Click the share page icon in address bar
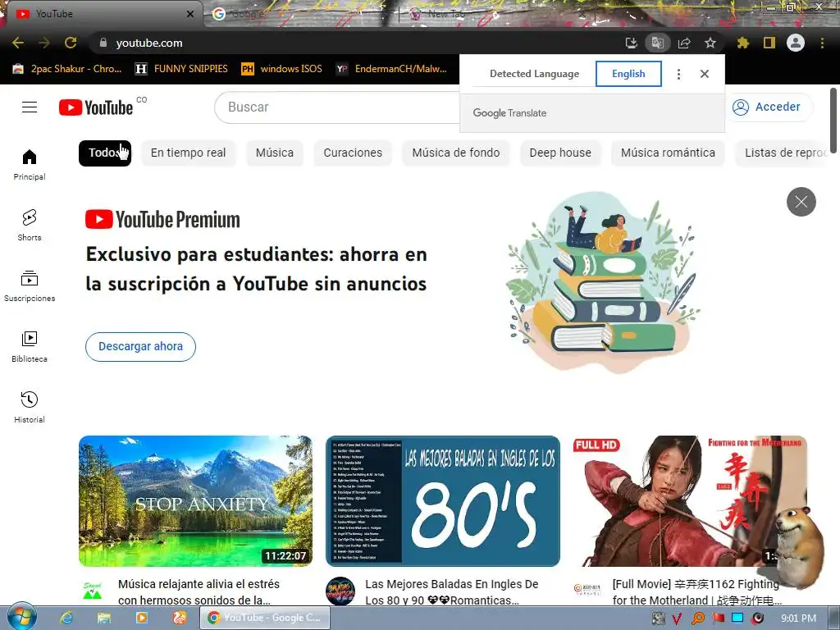The height and width of the screenshot is (630, 840). click(x=684, y=43)
